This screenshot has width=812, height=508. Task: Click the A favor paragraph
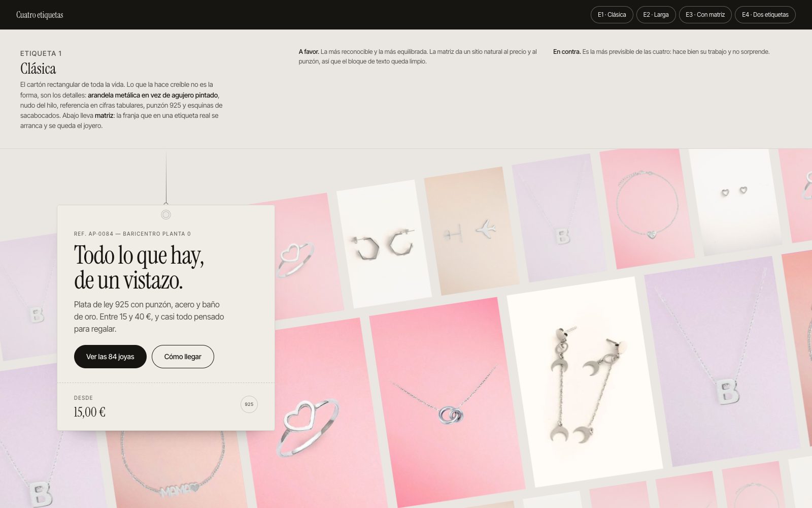click(x=418, y=56)
